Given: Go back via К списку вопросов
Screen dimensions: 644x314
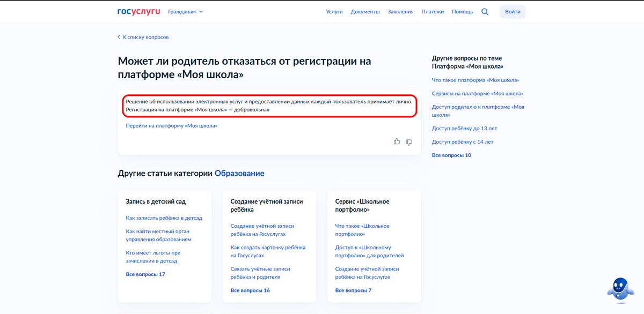Looking at the screenshot, I should (143, 37).
